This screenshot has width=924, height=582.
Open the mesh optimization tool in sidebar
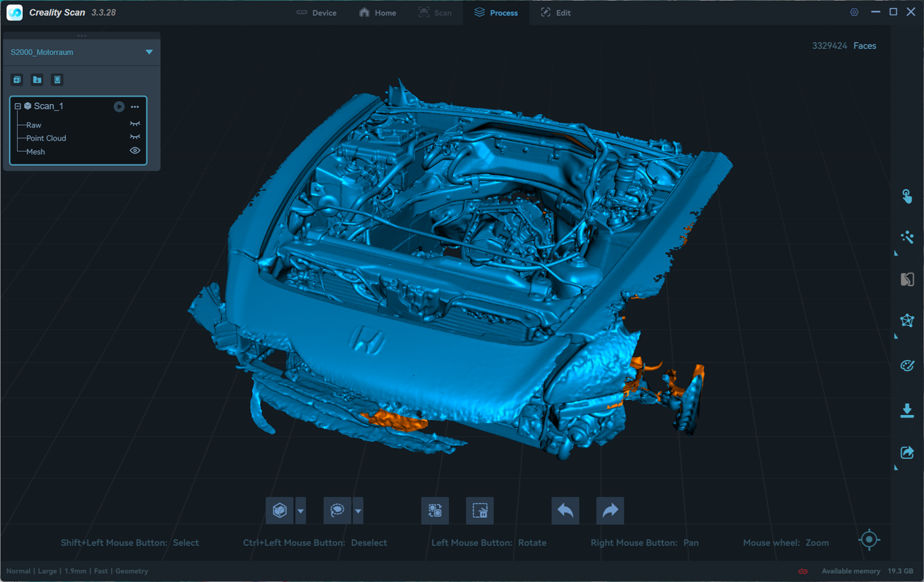pos(907,320)
